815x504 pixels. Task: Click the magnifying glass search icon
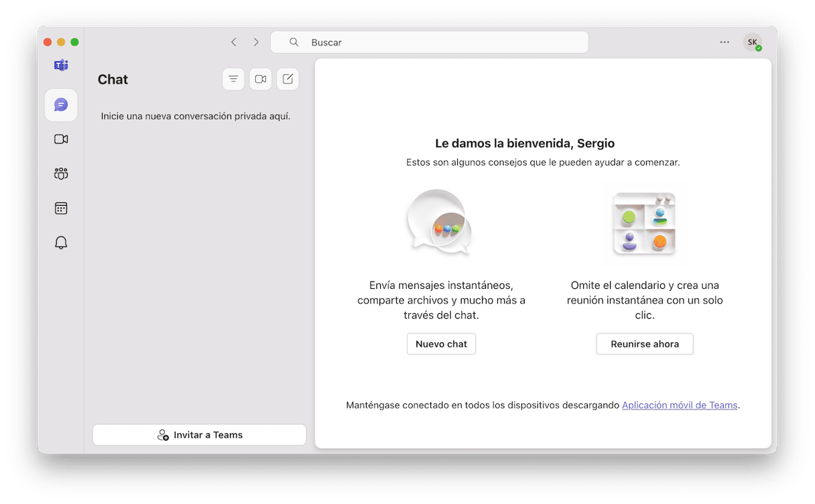coord(294,42)
